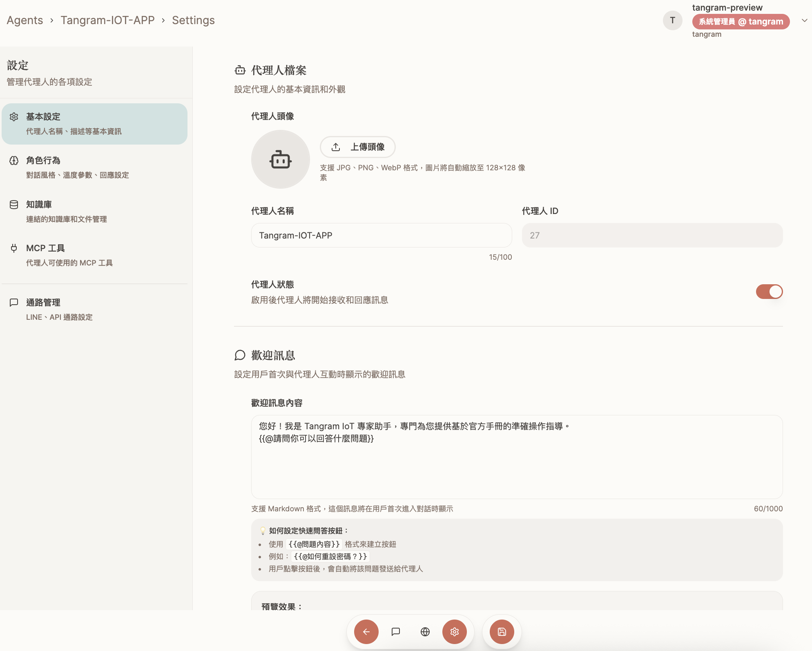Navigate to Agents breadcrumb link
This screenshot has height=651, width=812.
(x=25, y=20)
